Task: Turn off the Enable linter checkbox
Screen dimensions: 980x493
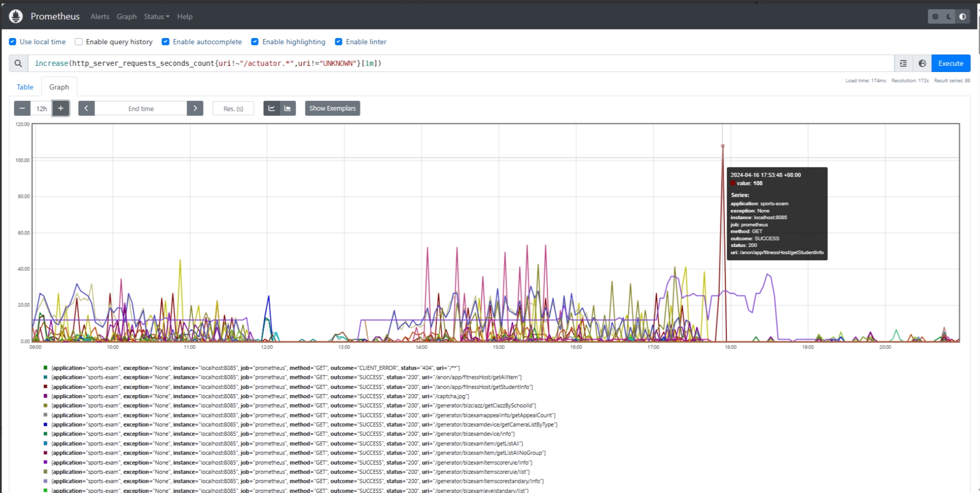Action: point(339,42)
